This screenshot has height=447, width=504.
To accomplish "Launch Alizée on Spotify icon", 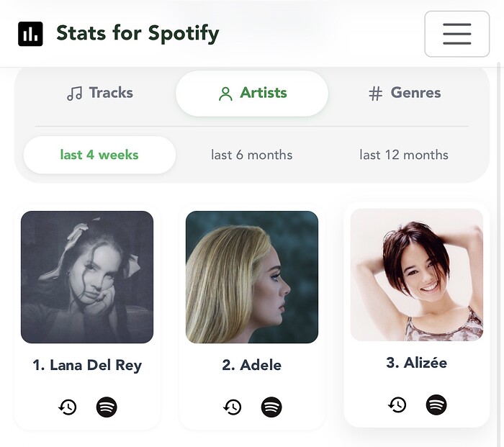I will (x=436, y=405).
